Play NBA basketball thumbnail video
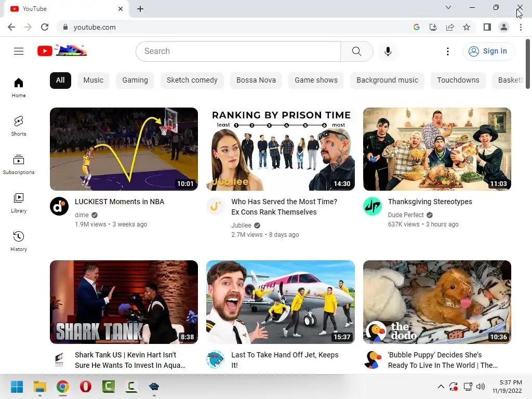532x399 pixels. 124,149
